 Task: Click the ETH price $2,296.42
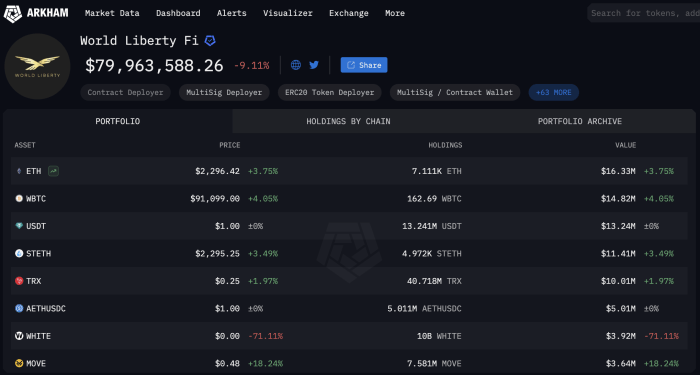coord(217,171)
